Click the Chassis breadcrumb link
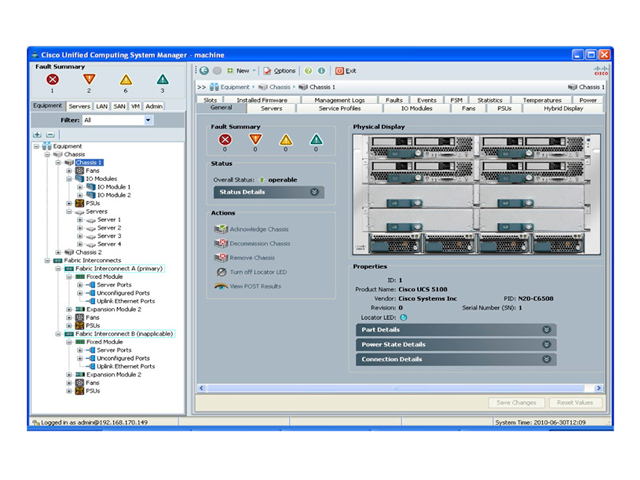 tap(280, 87)
